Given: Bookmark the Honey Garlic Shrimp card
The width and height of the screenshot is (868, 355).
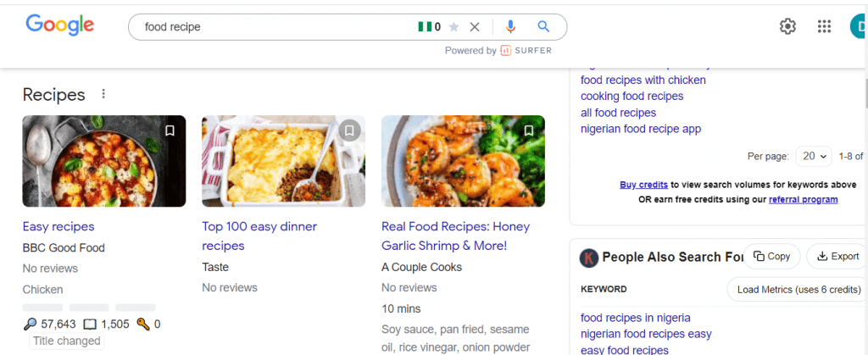Looking at the screenshot, I should pos(529,130).
